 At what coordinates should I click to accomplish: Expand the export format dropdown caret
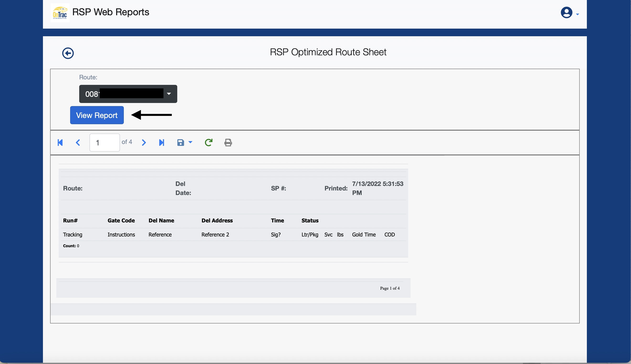tap(190, 142)
